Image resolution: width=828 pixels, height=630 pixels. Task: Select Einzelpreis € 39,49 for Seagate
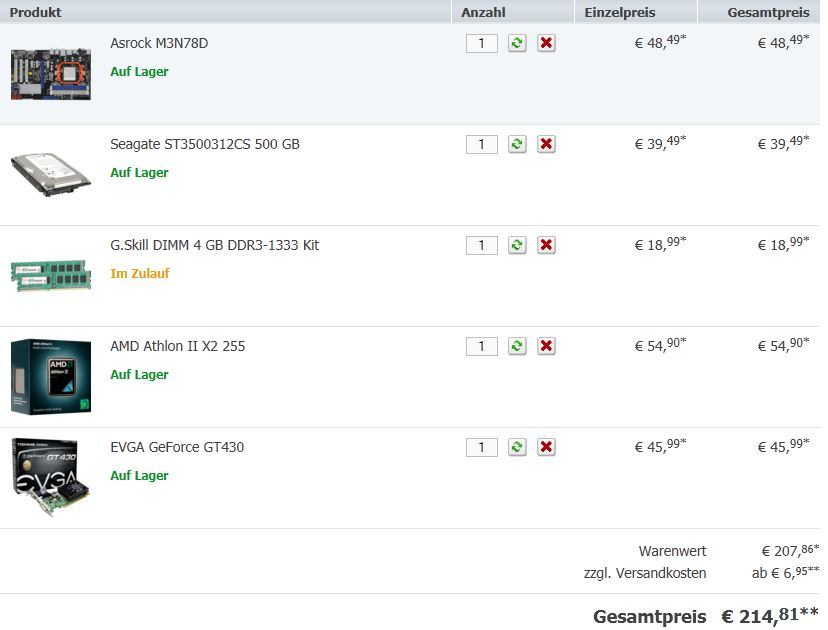[x=660, y=143]
